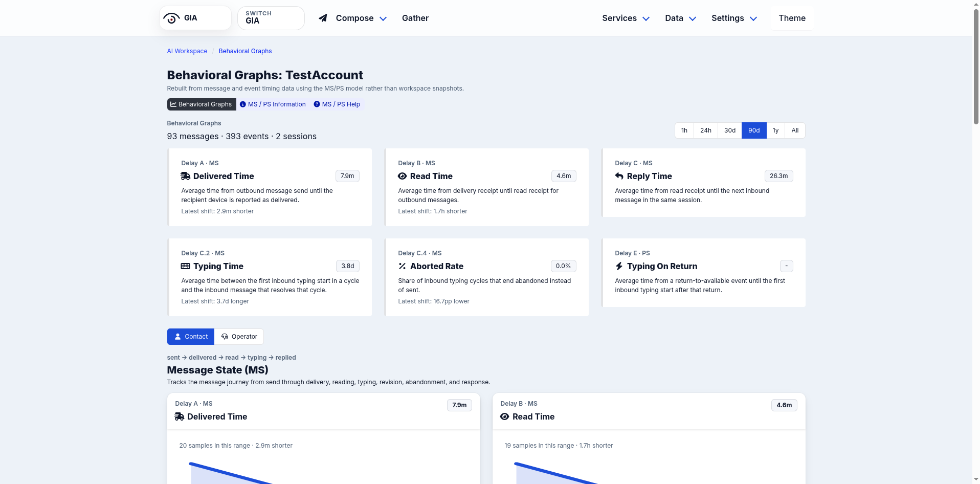
Task: Click the eye icon on the lower Read Time panel
Action: pos(506,416)
